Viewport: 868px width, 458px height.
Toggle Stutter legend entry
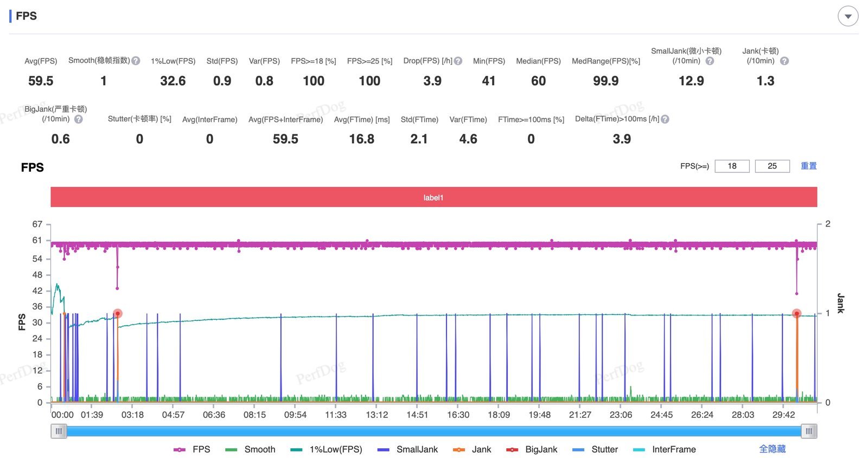click(595, 449)
